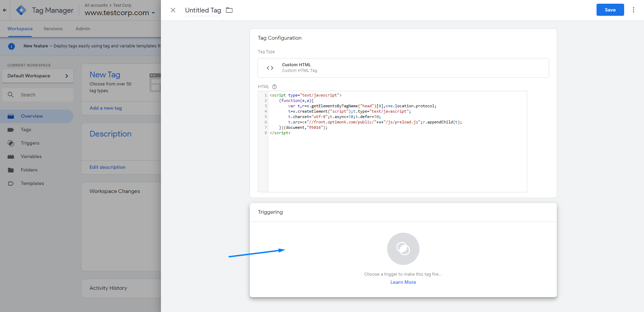644x312 pixels.
Task: Open the Learn More link
Action: pos(403,282)
